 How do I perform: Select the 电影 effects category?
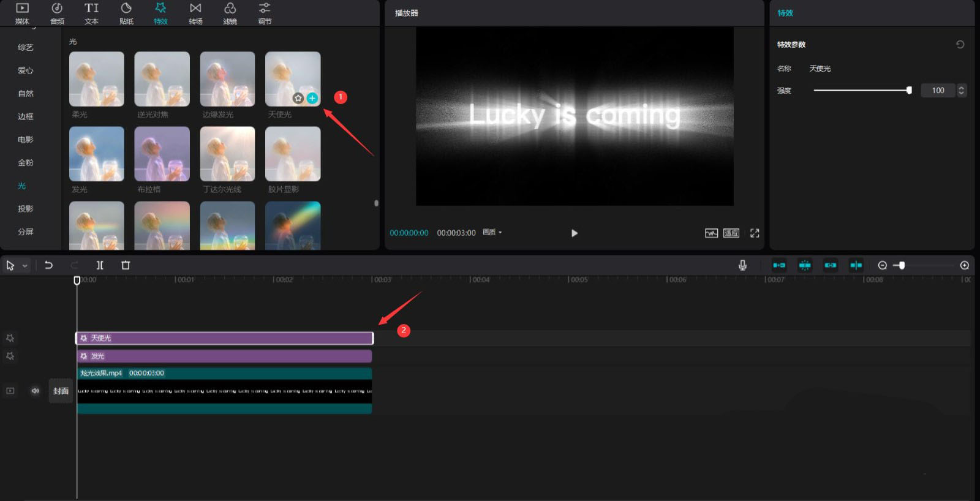25,140
